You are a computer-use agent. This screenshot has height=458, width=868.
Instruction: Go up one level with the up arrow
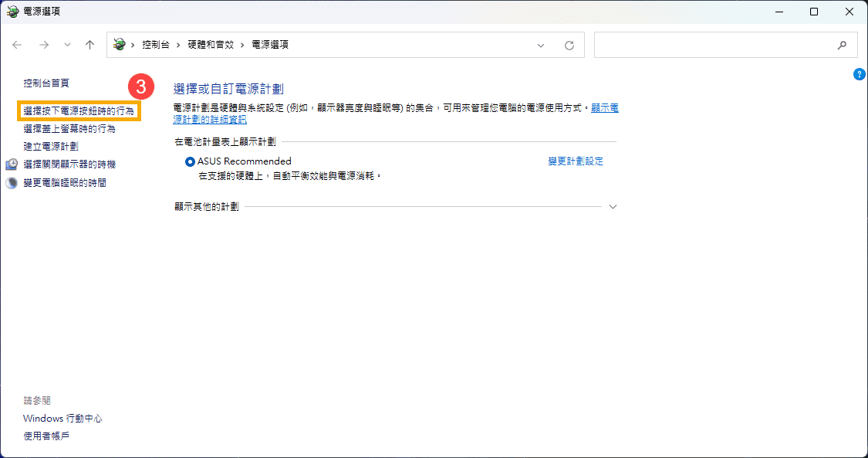pyautogui.click(x=90, y=45)
